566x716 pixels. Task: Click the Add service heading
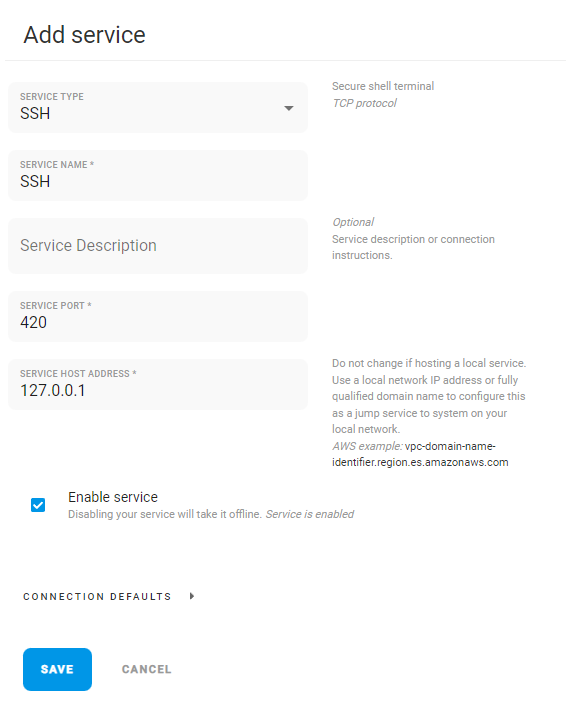[84, 35]
